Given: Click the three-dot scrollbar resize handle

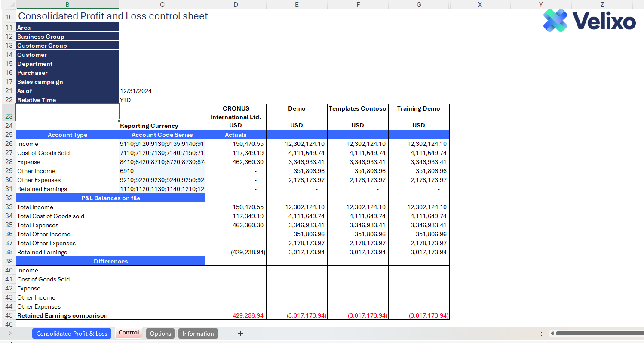Looking at the screenshot, I should [x=541, y=334].
